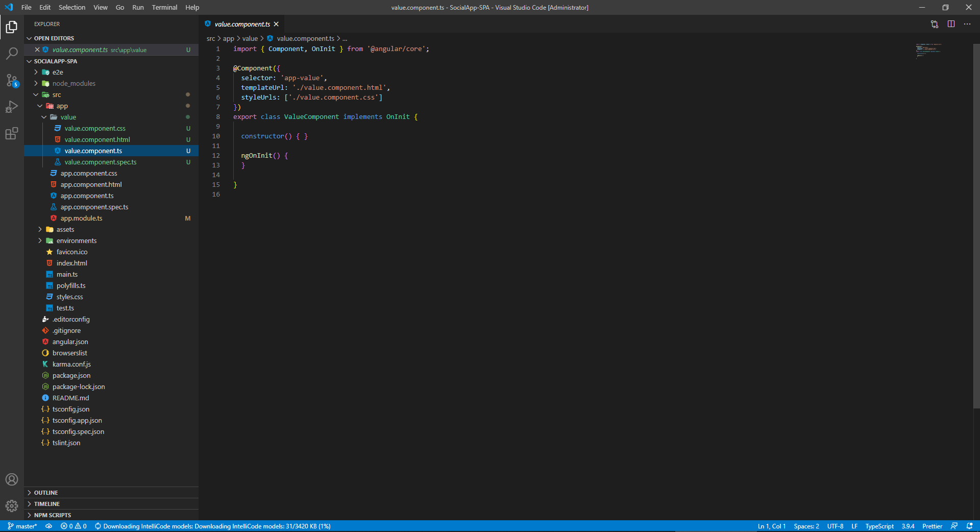980x532 pixels.
Task: Click the Prettier status bar item
Action: coord(932,526)
